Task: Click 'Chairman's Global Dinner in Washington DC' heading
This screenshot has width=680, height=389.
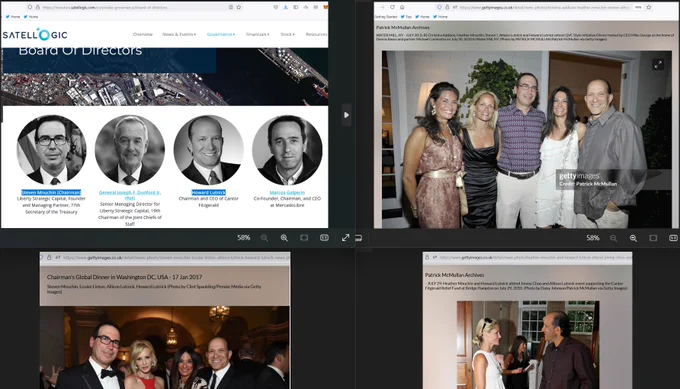Action: coord(124,277)
